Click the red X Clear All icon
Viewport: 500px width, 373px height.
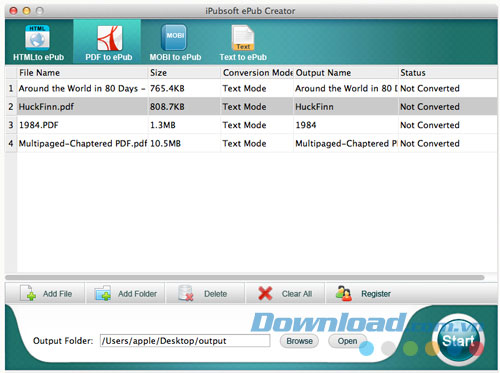click(265, 293)
